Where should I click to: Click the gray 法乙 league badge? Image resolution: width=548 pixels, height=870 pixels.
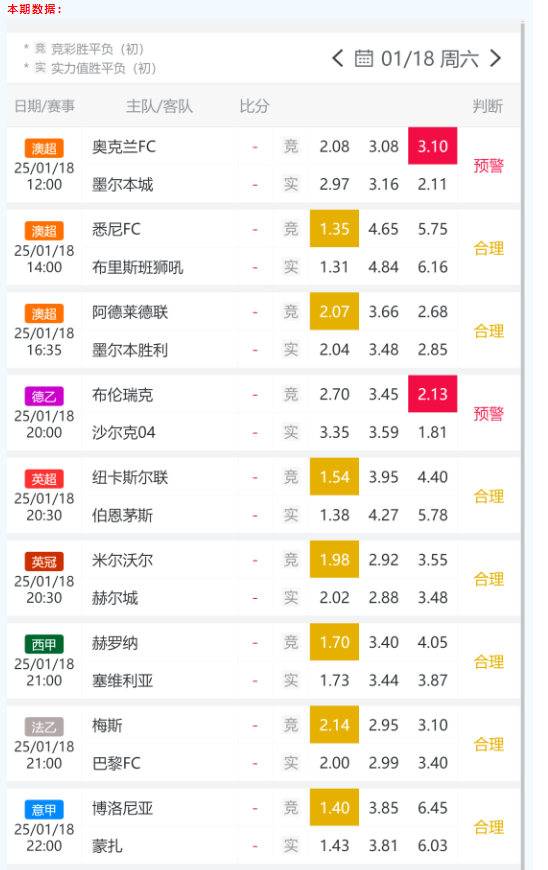pyautogui.click(x=44, y=727)
